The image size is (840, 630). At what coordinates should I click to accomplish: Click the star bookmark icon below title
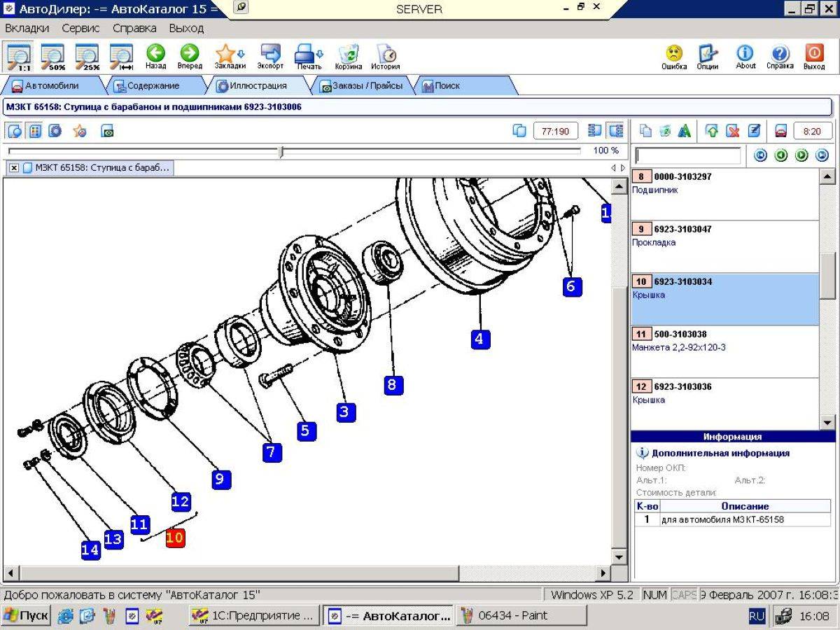point(80,131)
